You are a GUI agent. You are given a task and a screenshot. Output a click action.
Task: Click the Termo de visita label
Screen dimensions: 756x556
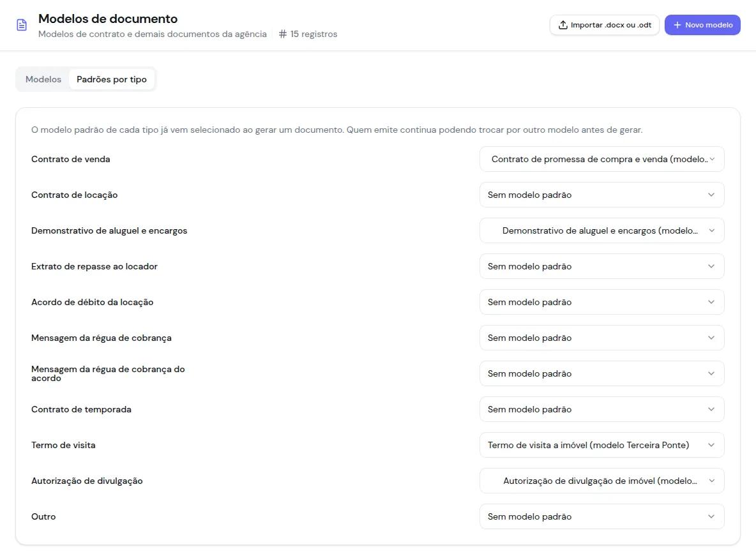(63, 444)
